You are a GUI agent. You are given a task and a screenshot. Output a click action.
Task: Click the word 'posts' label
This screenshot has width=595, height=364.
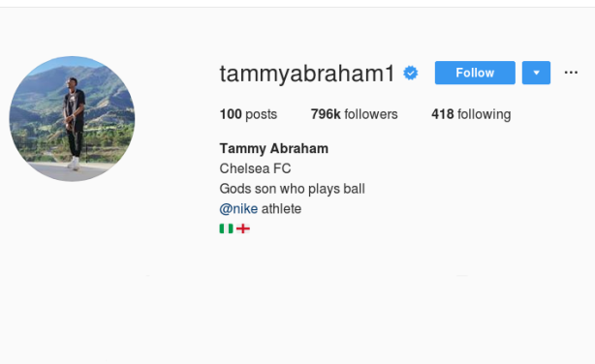coord(261,114)
